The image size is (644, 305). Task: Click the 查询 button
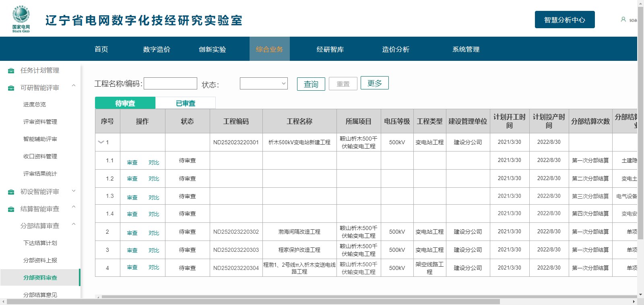coord(311,84)
